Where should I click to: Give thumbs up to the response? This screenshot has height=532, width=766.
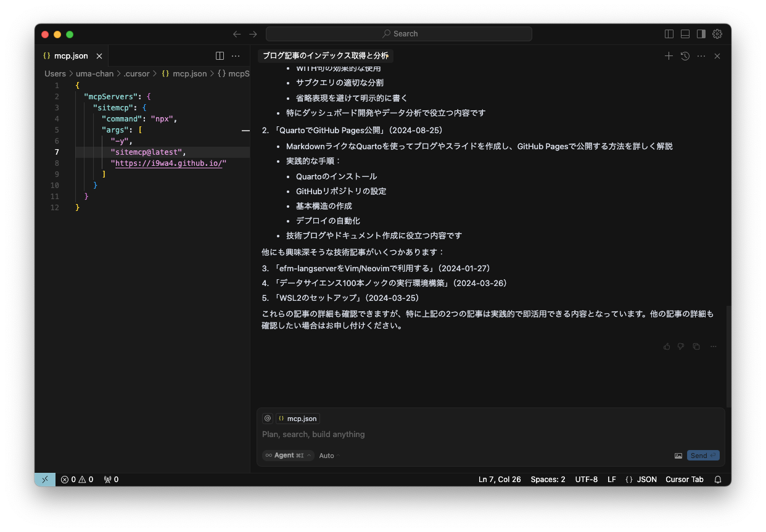667,346
